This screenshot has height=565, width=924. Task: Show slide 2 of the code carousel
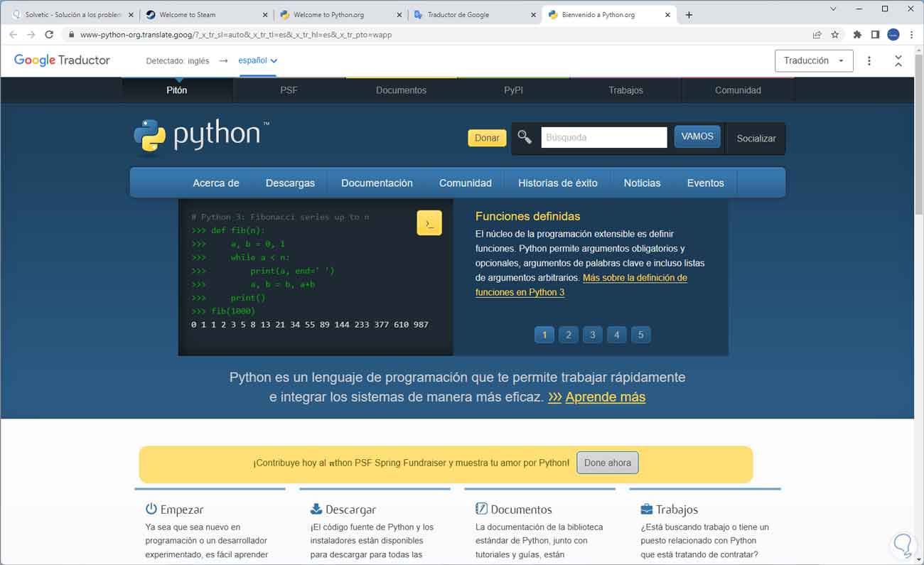pyautogui.click(x=569, y=335)
